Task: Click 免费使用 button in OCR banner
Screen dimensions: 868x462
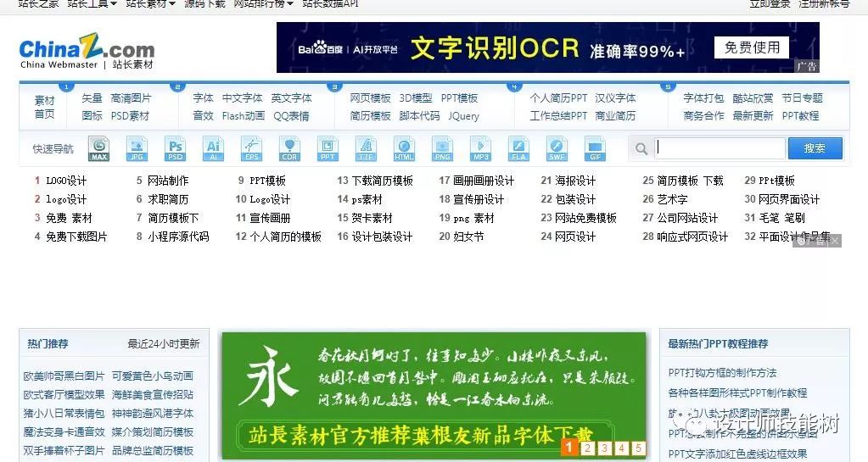Action: coord(752,47)
